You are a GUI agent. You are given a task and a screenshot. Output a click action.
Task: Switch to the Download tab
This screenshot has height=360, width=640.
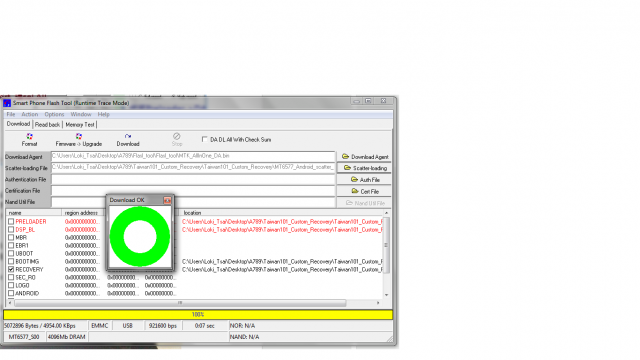pyautogui.click(x=18, y=124)
